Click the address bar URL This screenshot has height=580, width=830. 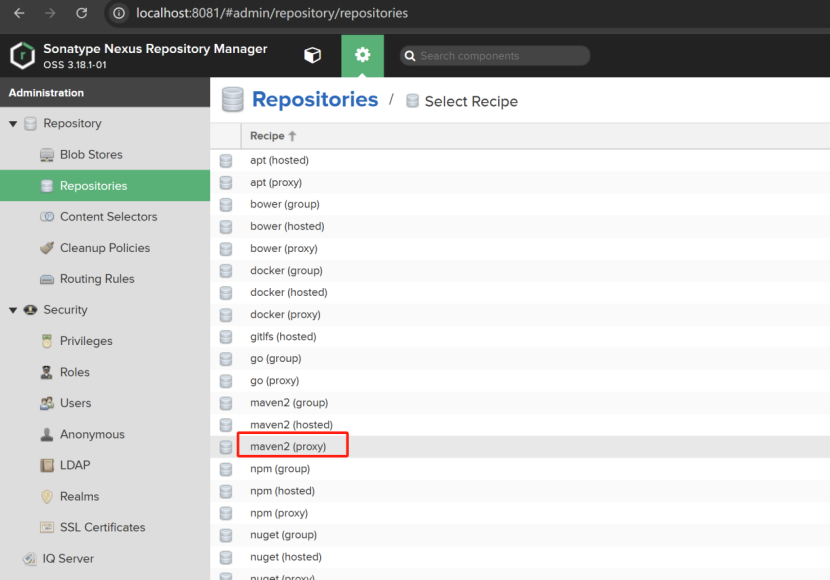pos(272,13)
